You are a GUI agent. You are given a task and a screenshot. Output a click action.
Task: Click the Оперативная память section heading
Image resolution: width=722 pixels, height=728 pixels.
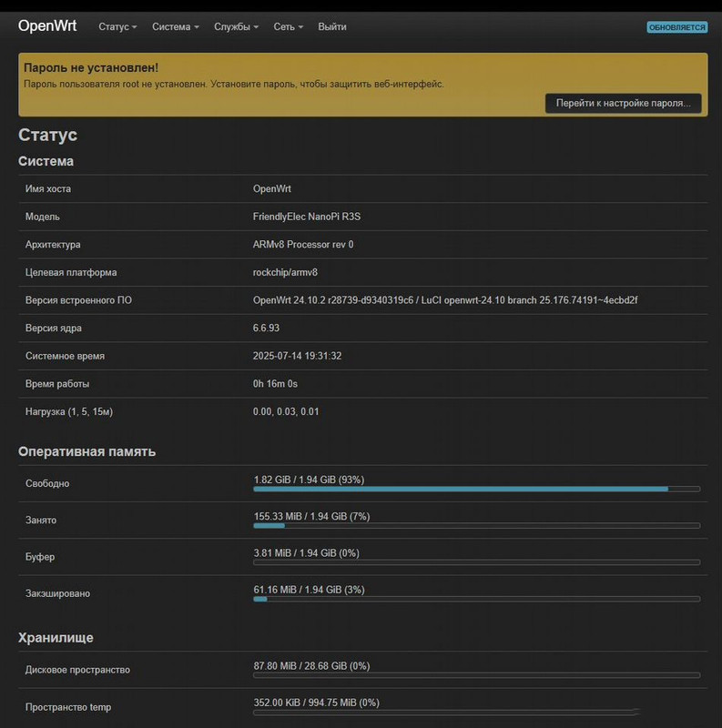coord(86,451)
